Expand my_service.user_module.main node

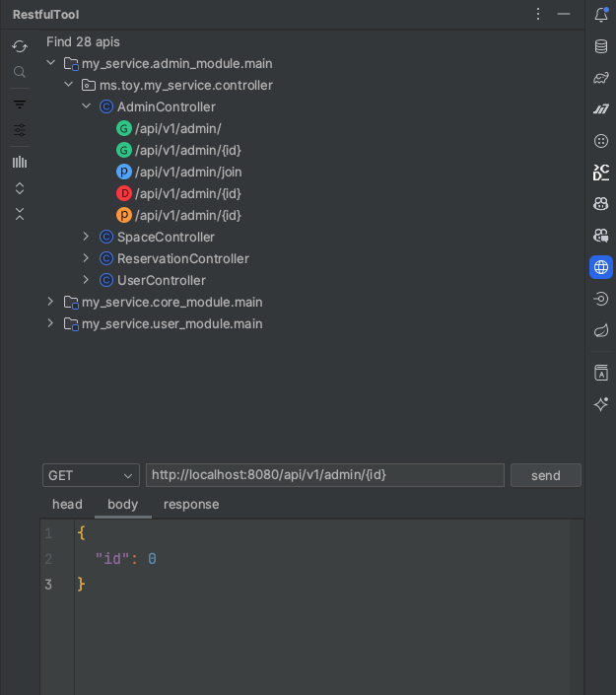[x=50, y=323]
